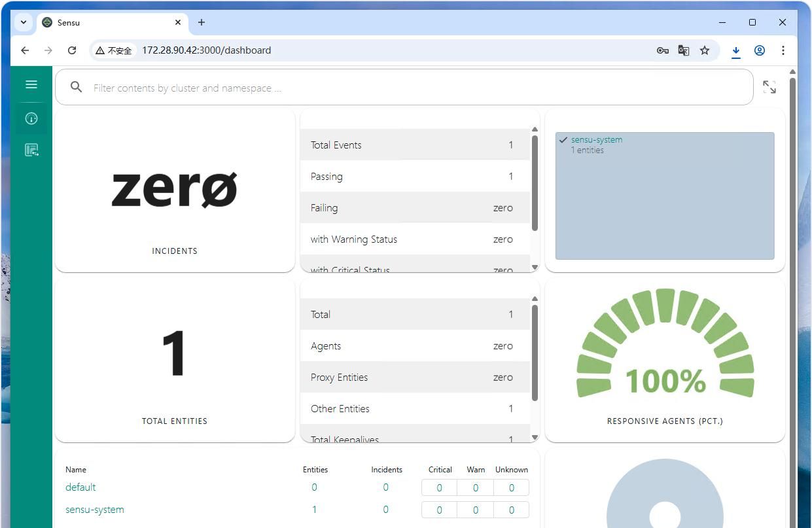Viewport: 812px width, 528px height.
Task: Click the entities count for sensu-system
Action: pos(314,509)
